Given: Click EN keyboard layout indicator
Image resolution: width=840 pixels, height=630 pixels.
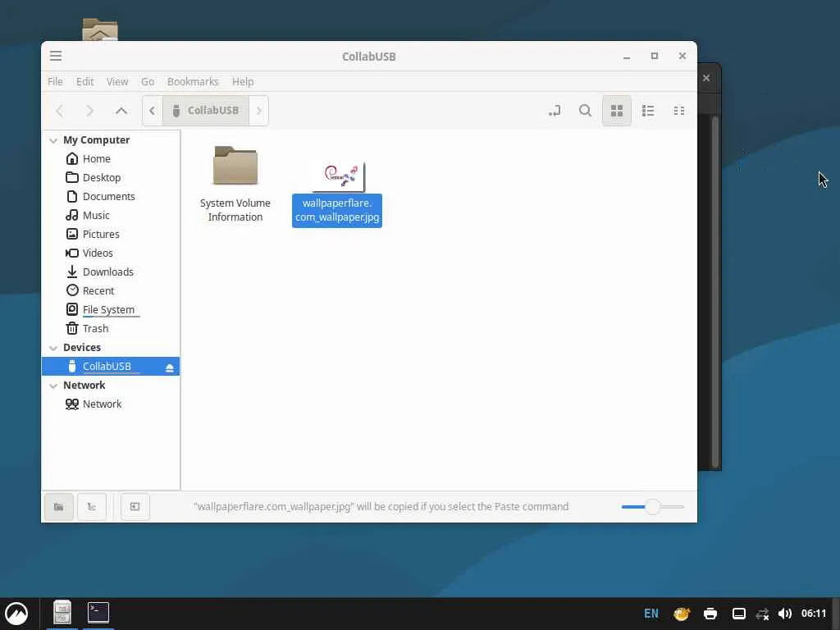Looking at the screenshot, I should click(651, 614).
